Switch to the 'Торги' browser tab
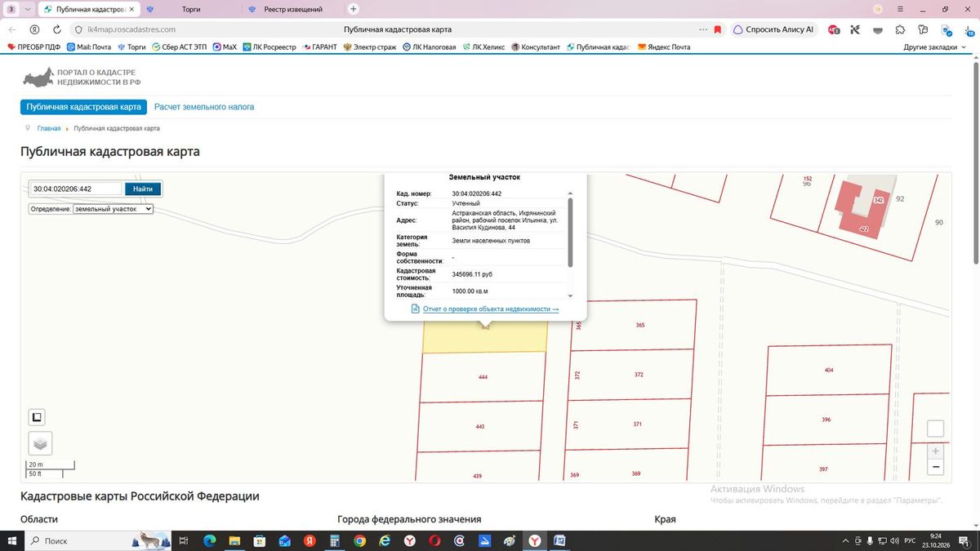The height and width of the screenshot is (551, 980). pyautogui.click(x=191, y=9)
